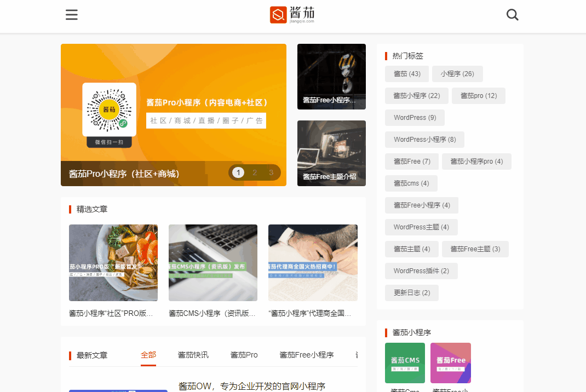The height and width of the screenshot is (392, 586).
Task: Open article 酱茄OW 专为企业开发的官网小程序
Action: (252, 387)
